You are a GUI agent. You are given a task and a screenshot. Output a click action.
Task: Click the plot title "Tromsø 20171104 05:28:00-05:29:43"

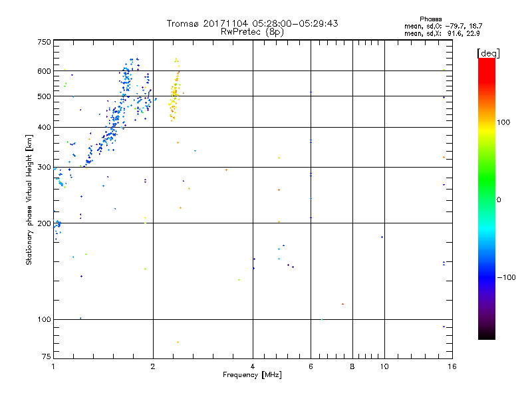[252, 23]
